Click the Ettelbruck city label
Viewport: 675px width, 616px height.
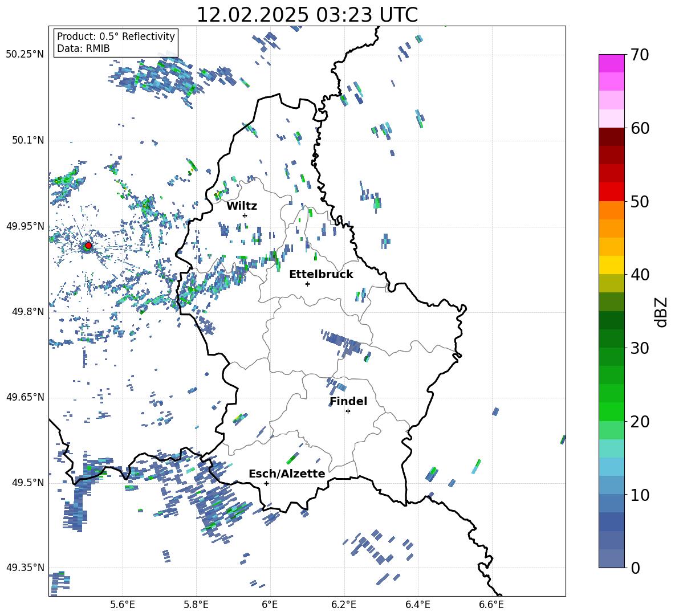[x=321, y=275]
